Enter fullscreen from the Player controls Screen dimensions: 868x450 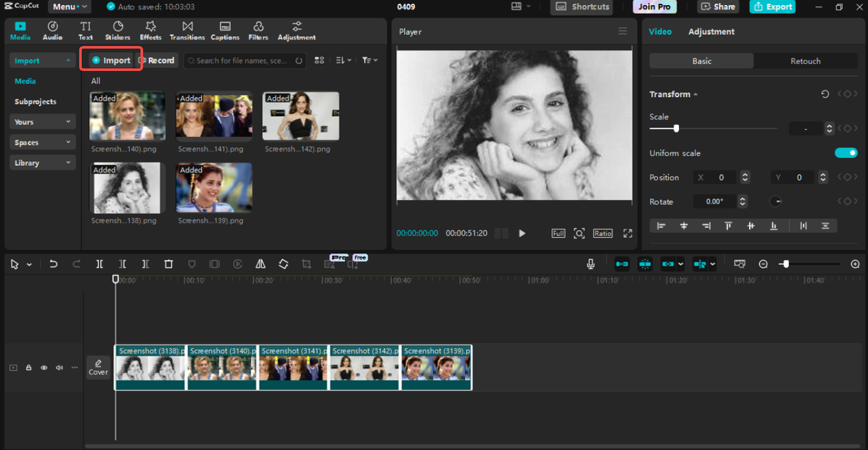tap(627, 233)
